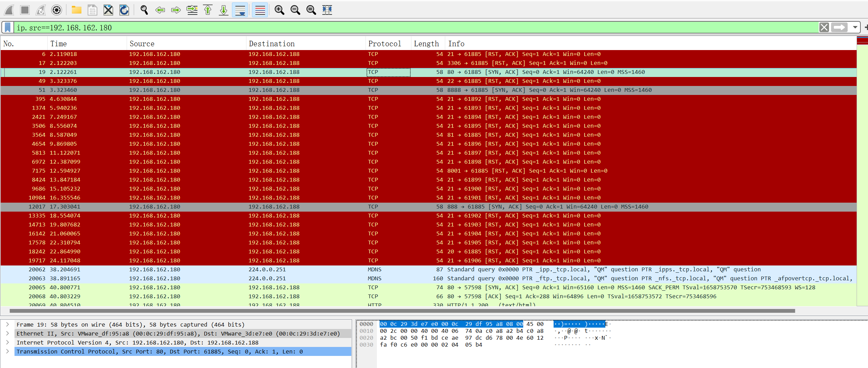Jump to the last packet

(224, 10)
